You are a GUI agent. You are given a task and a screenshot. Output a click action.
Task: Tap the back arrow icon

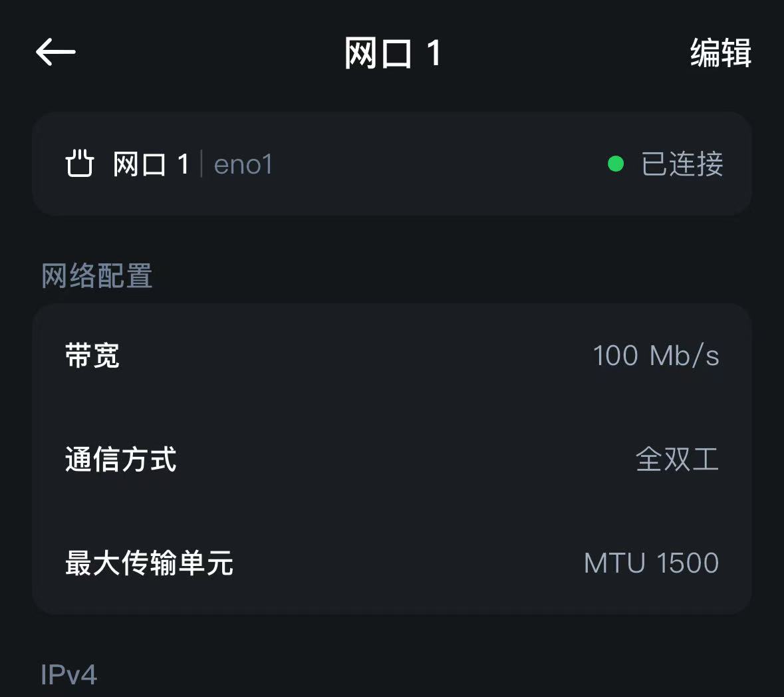pyautogui.click(x=55, y=52)
